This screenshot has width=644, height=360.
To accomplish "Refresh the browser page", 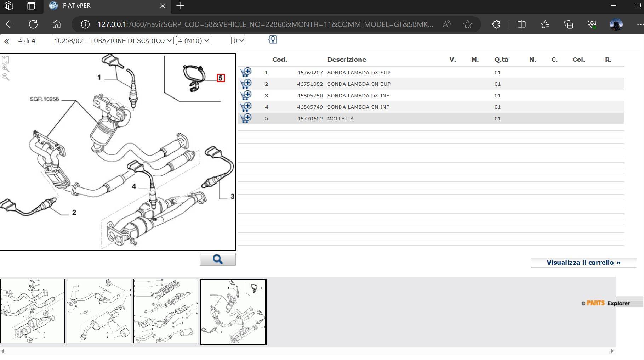I will click(x=33, y=24).
